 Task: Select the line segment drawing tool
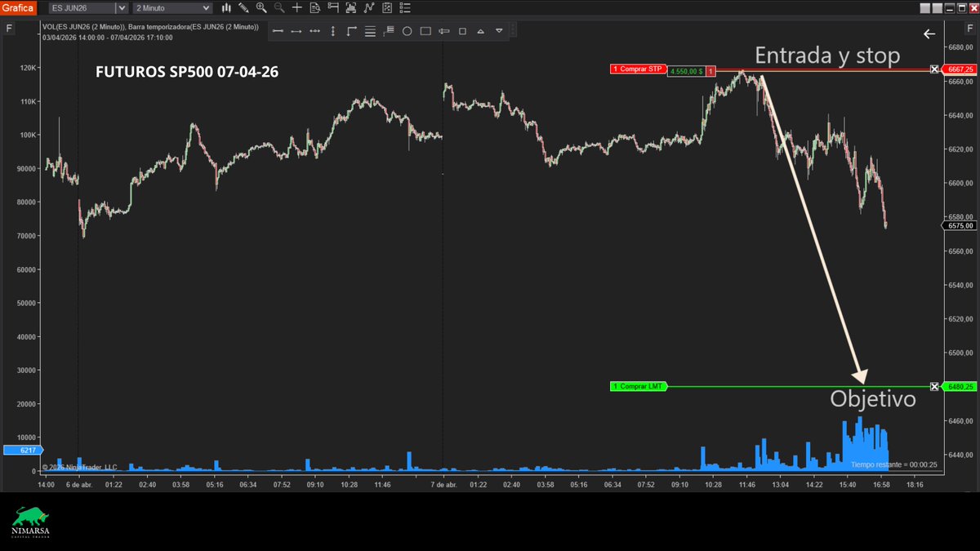coord(278,31)
